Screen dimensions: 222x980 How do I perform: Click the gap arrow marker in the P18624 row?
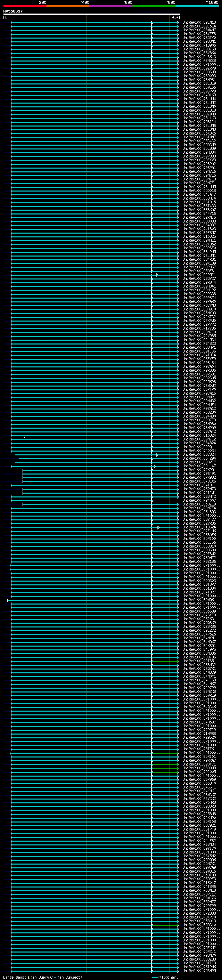158,527
